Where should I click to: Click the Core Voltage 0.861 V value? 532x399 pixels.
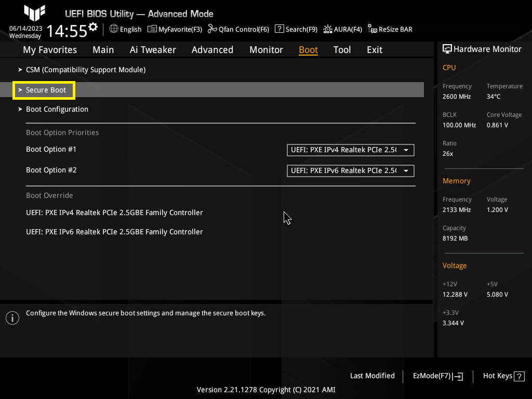click(497, 125)
